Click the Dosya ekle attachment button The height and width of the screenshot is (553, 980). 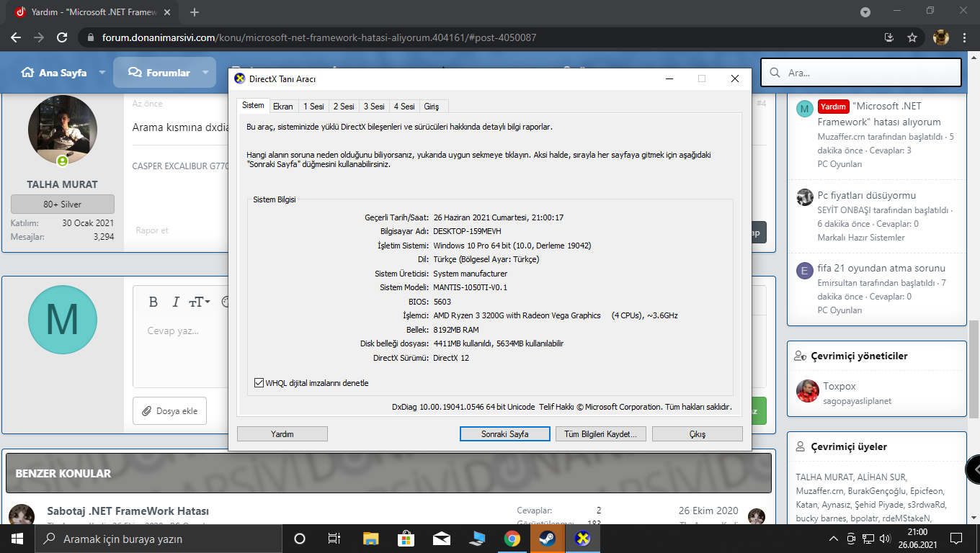click(x=169, y=411)
